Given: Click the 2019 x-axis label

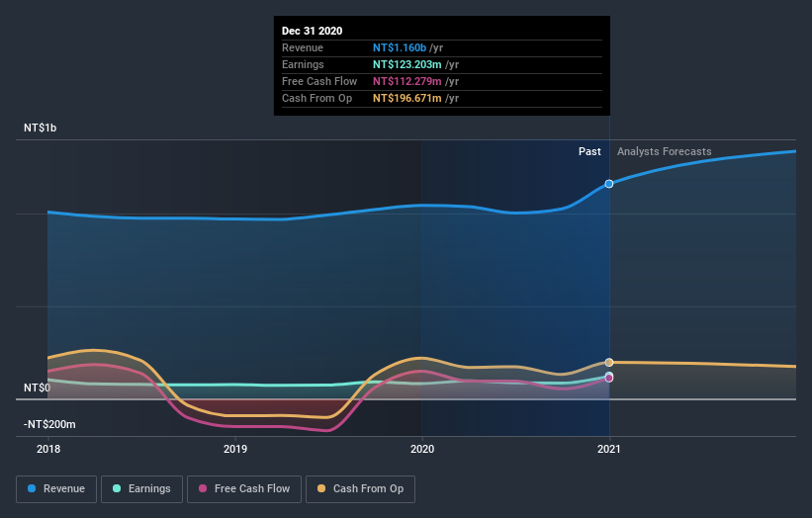Looking at the screenshot, I should 235,449.
